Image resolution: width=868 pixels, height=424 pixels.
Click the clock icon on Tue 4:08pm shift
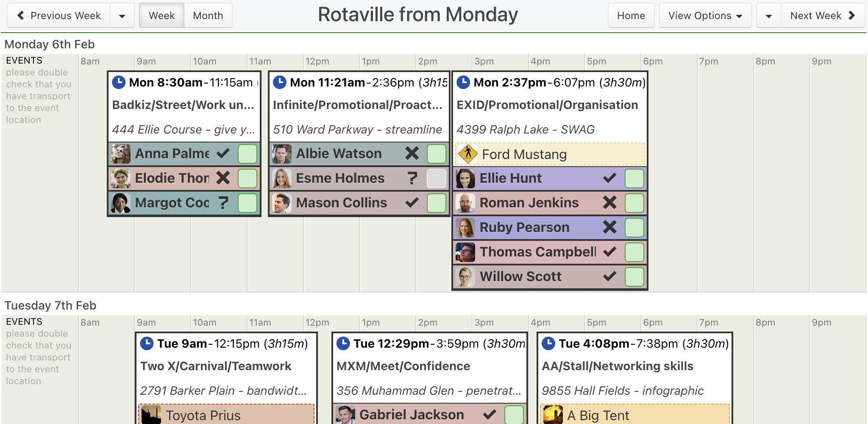point(548,343)
